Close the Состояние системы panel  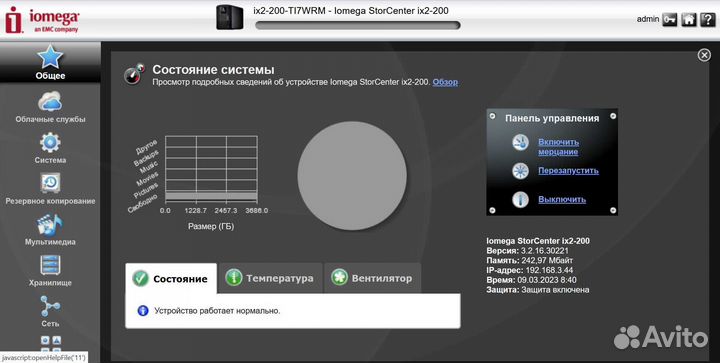point(704,55)
